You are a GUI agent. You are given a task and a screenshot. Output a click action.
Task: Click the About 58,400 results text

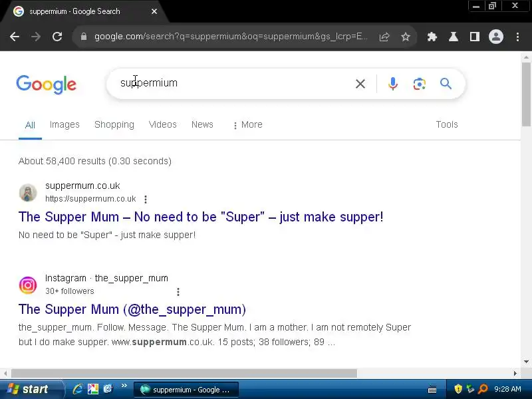coord(95,161)
